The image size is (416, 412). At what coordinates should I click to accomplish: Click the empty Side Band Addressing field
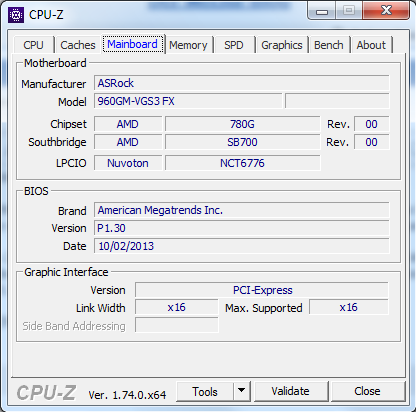click(177, 325)
